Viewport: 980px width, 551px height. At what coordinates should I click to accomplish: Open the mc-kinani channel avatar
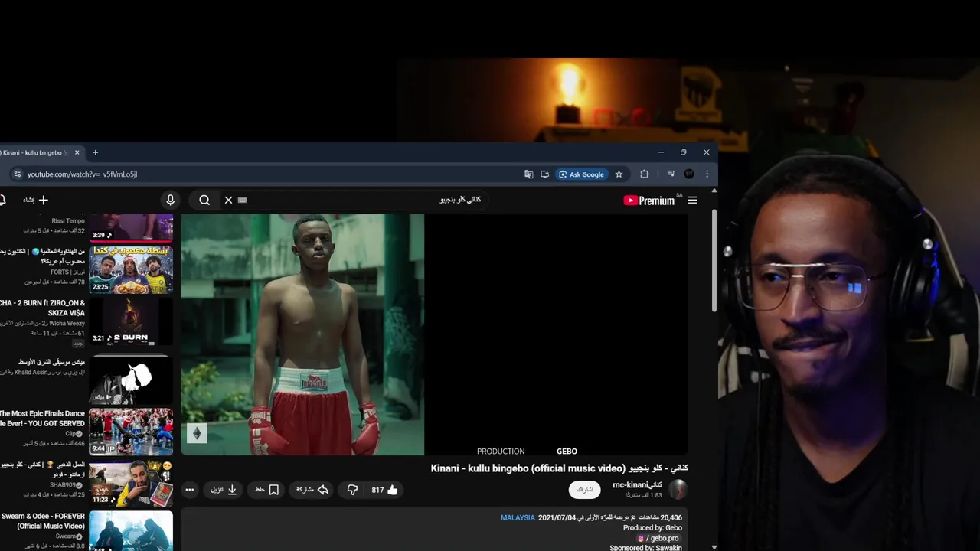[x=678, y=489]
